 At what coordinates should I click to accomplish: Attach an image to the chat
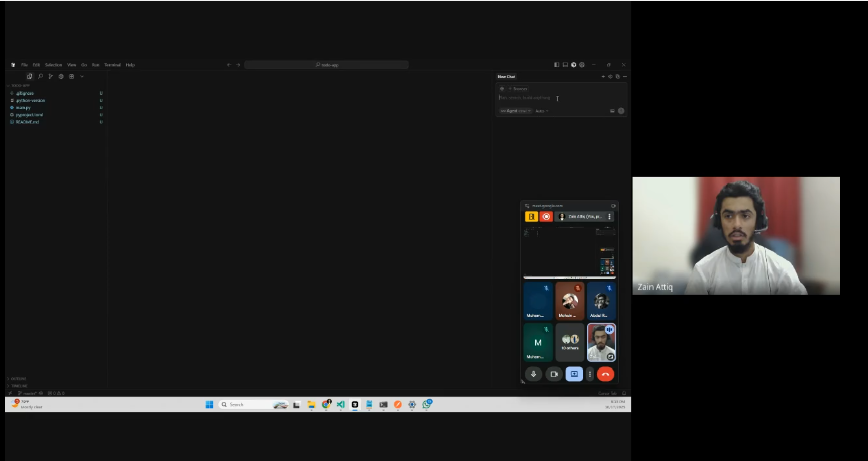612,111
